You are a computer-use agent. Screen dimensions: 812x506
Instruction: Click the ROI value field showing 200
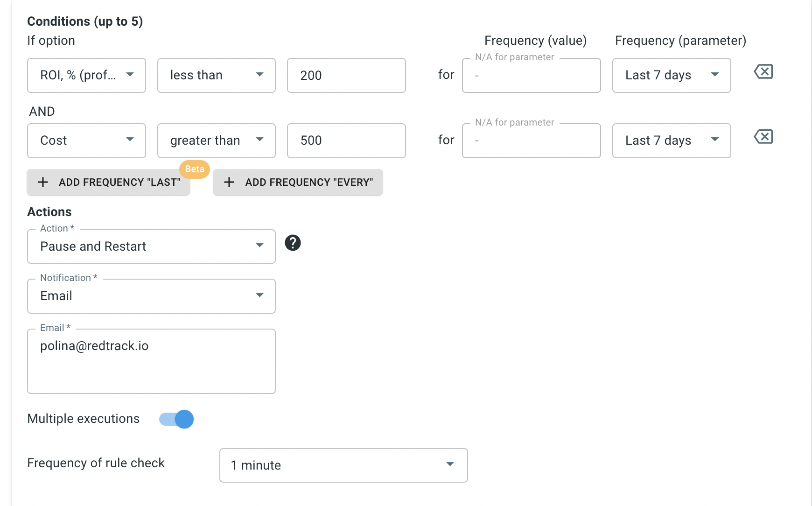point(346,75)
